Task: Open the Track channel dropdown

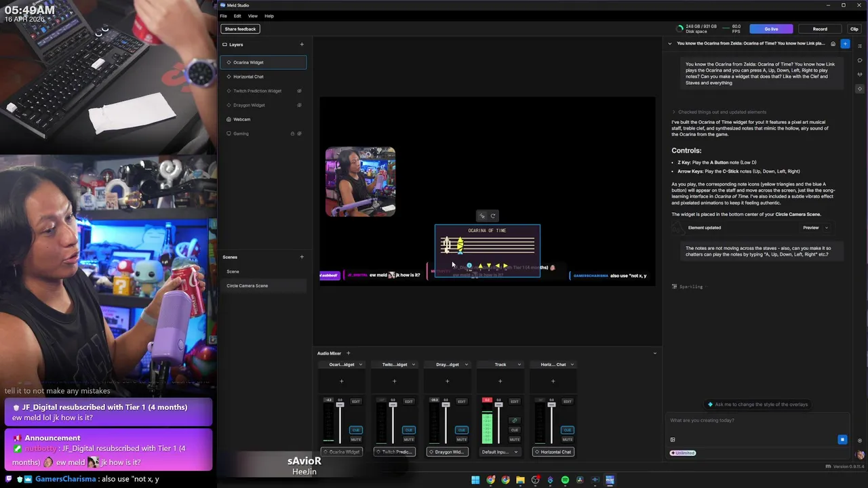Action: 519,365
